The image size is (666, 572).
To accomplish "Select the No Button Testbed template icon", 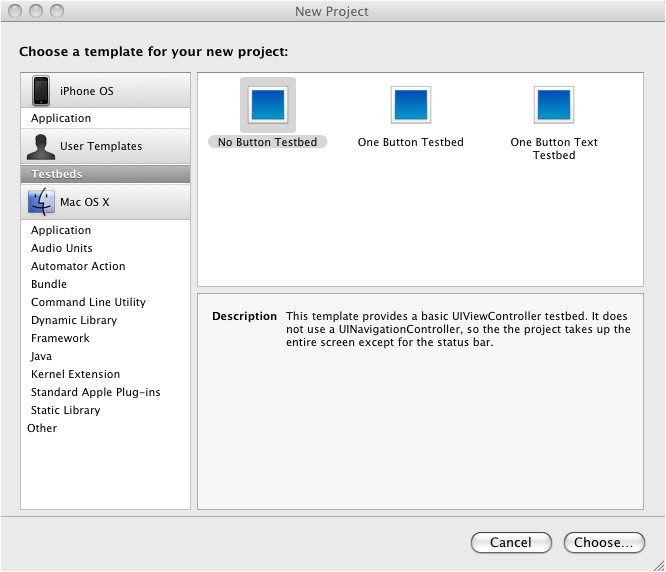I will [267, 105].
